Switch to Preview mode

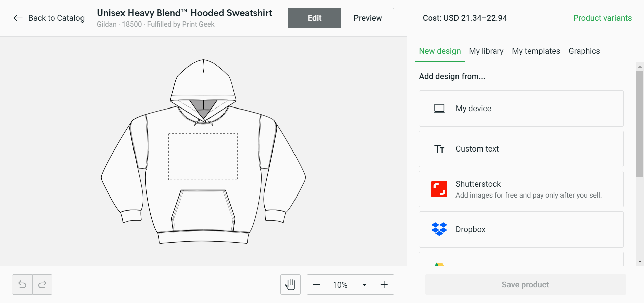367,18
